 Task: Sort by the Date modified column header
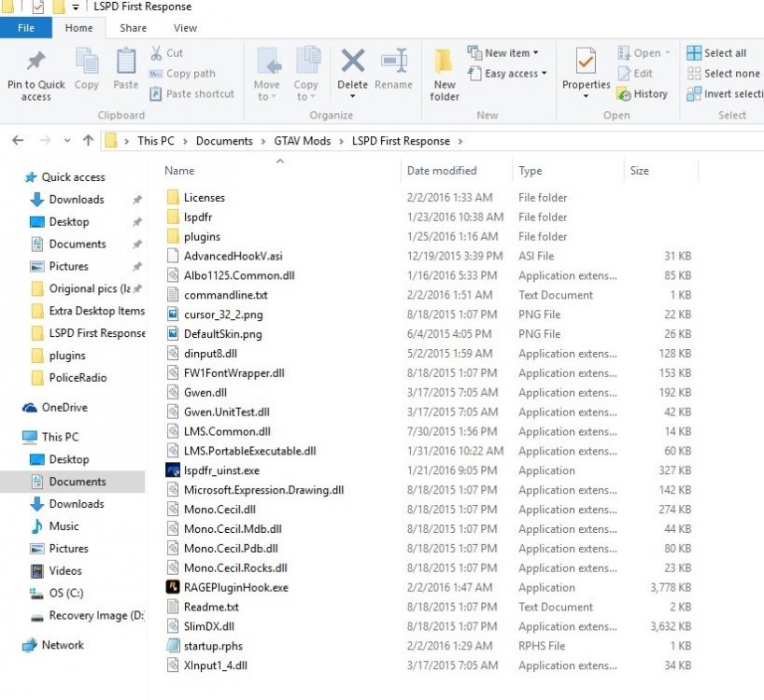[x=442, y=171]
